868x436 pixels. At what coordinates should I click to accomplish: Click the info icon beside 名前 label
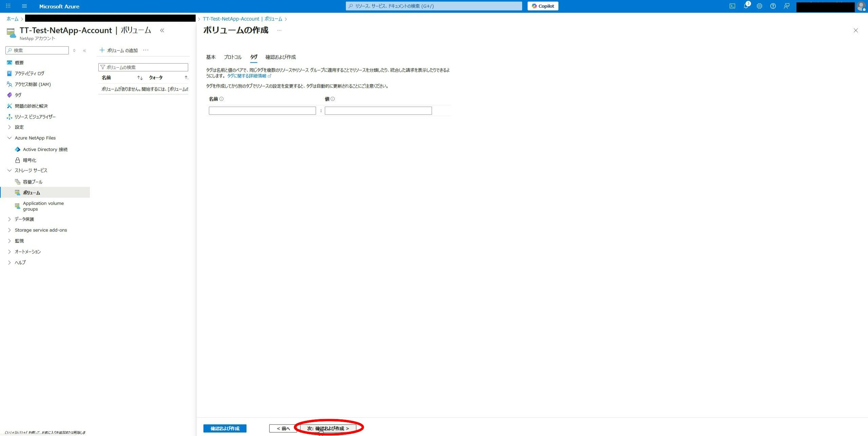[221, 99]
